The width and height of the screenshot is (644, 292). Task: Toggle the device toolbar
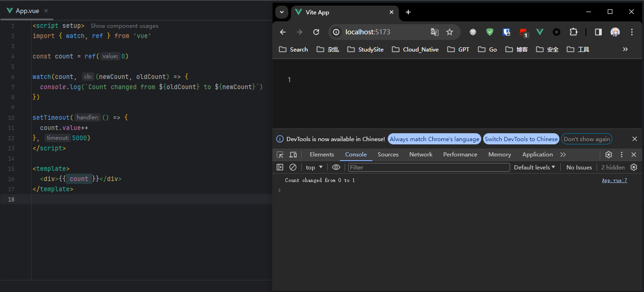(x=293, y=155)
